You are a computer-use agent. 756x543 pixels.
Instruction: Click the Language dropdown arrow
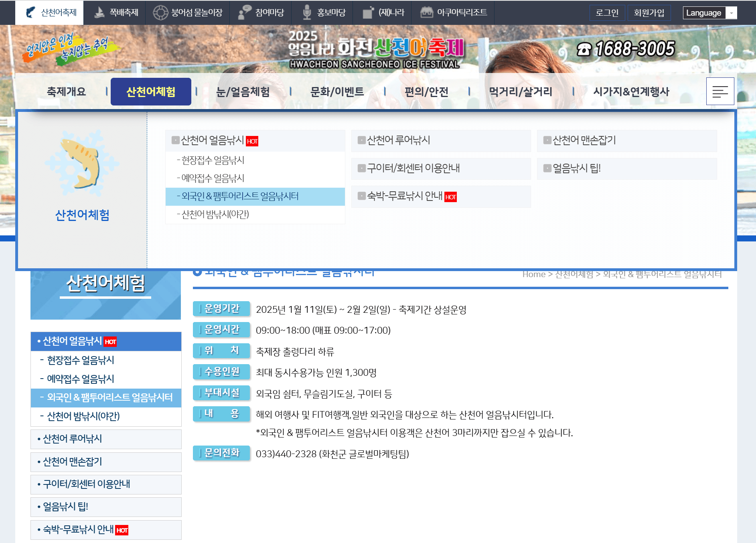(x=732, y=13)
